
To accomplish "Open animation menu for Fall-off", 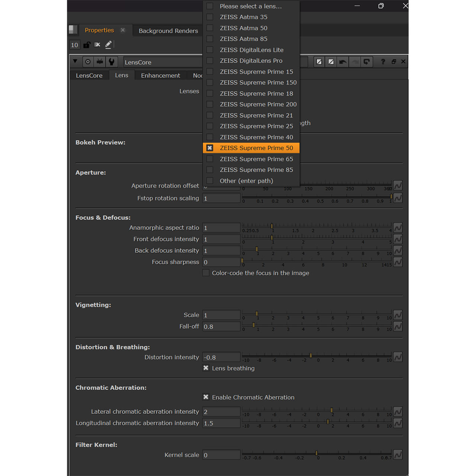I will coord(398,327).
